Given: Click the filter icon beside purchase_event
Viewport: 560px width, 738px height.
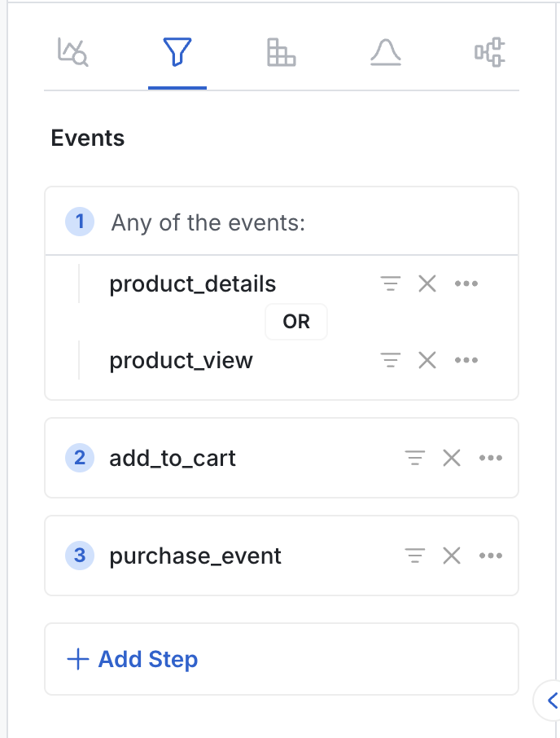Looking at the screenshot, I should (x=415, y=556).
